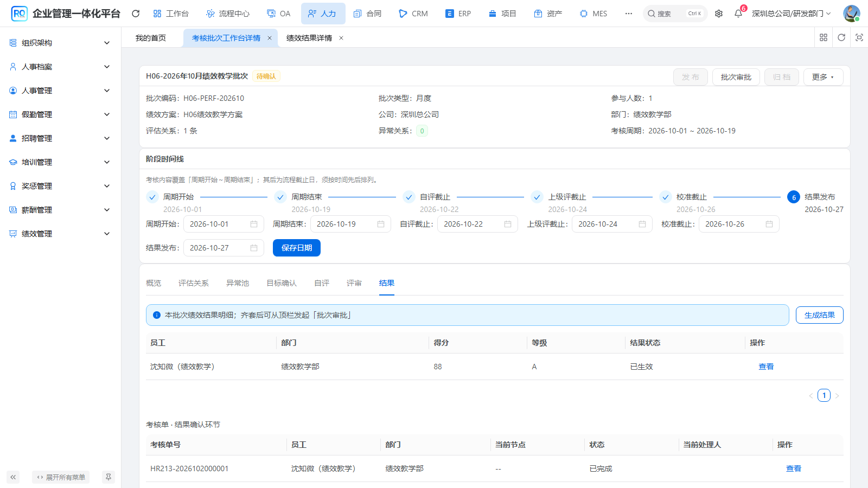Click 展开所有菜单 button

[61, 477]
